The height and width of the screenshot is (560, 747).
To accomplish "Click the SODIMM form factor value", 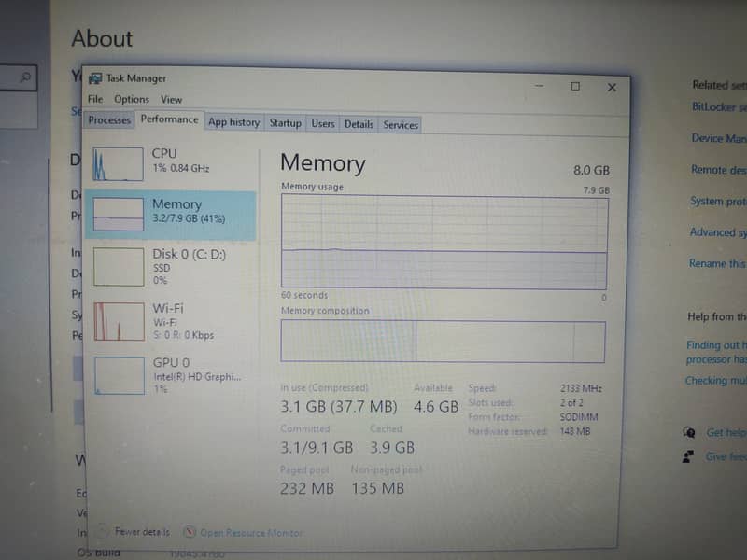I will [x=579, y=417].
